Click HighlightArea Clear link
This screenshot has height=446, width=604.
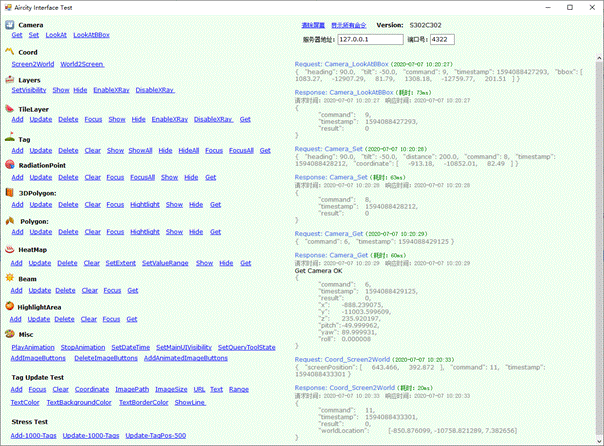(x=89, y=319)
